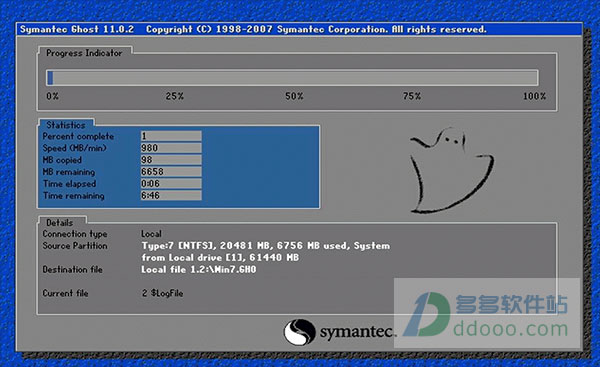Click the Percent complete label
Image resolution: width=600 pixels, height=367 pixels.
tap(78, 136)
